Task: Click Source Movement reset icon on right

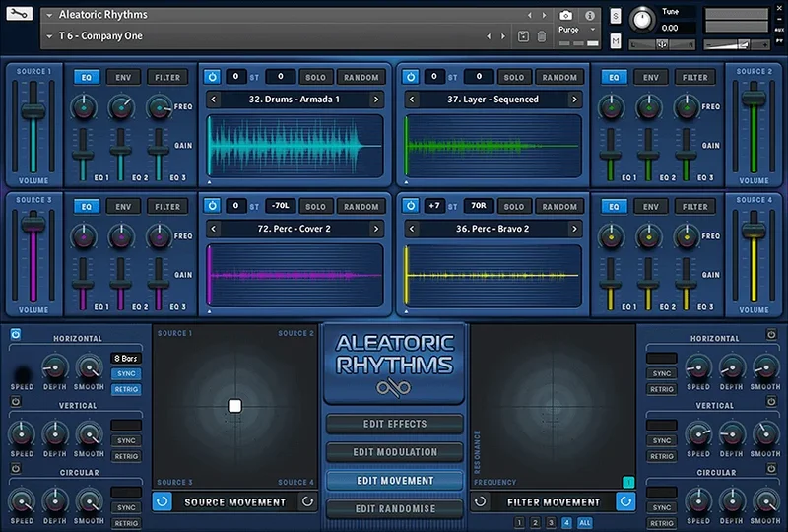Action: (307, 501)
